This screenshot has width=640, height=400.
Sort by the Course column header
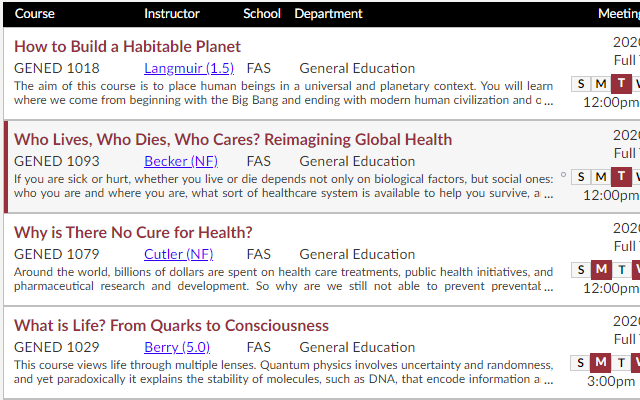click(x=35, y=13)
